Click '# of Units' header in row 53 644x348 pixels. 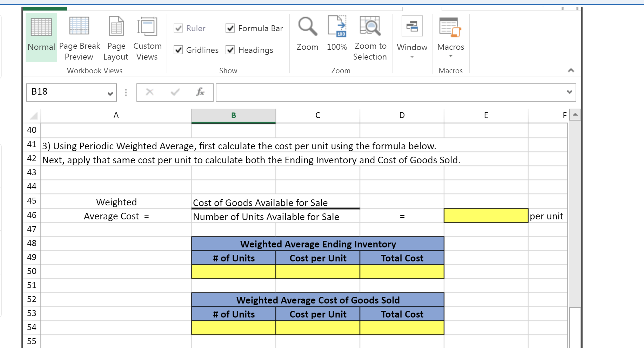click(234, 314)
